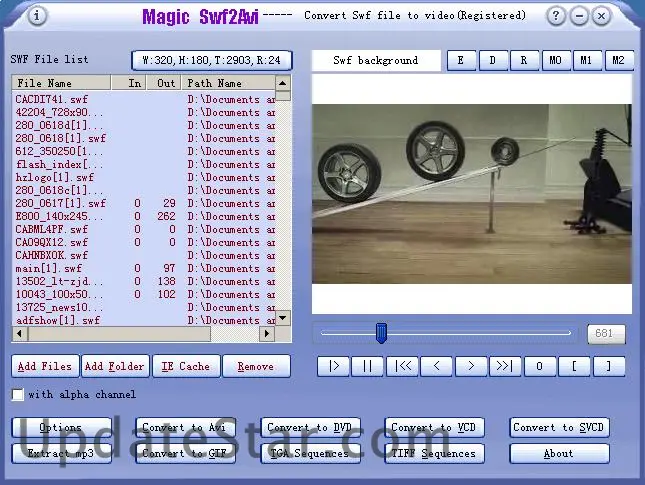
Task: Remove the selected SWF file
Action: (x=256, y=366)
